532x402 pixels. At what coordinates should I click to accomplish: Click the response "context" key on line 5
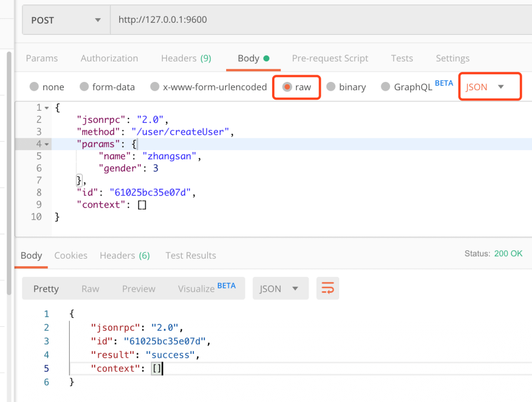pyautogui.click(x=115, y=368)
